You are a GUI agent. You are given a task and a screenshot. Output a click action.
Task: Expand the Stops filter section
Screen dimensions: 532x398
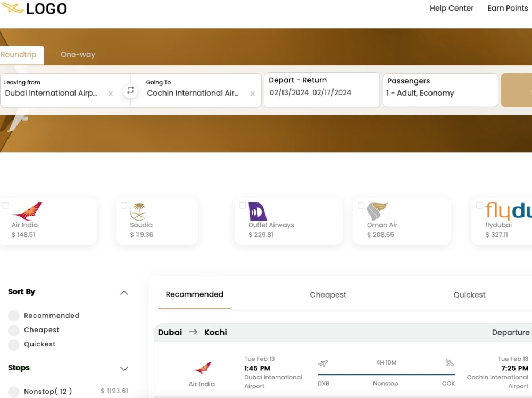(x=124, y=369)
